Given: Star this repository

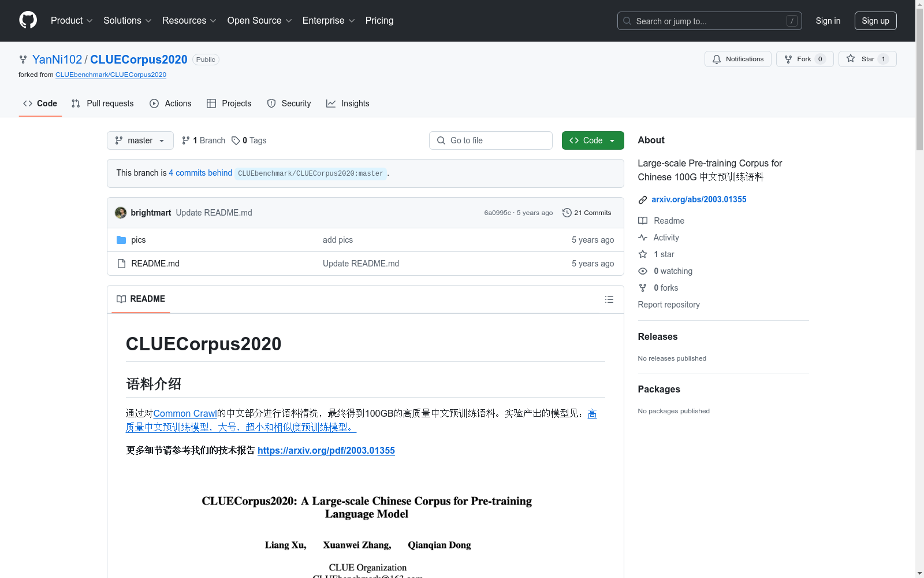Looking at the screenshot, I should (x=867, y=59).
